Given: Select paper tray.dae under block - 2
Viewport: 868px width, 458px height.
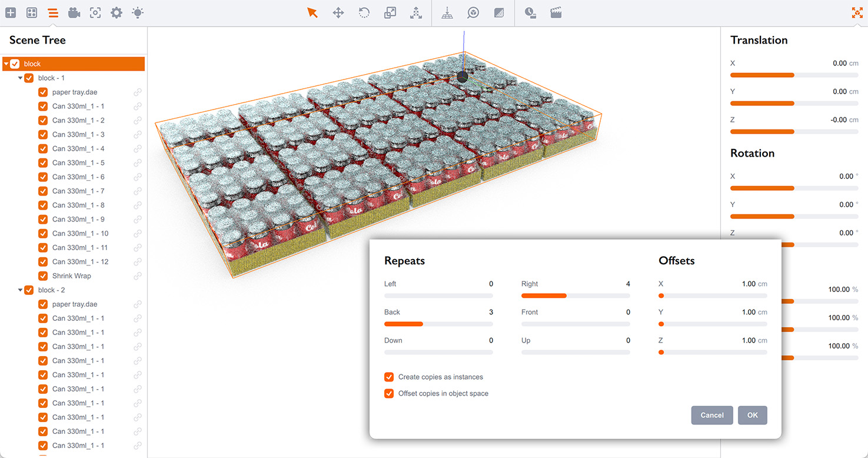Looking at the screenshot, I should click(x=74, y=304).
